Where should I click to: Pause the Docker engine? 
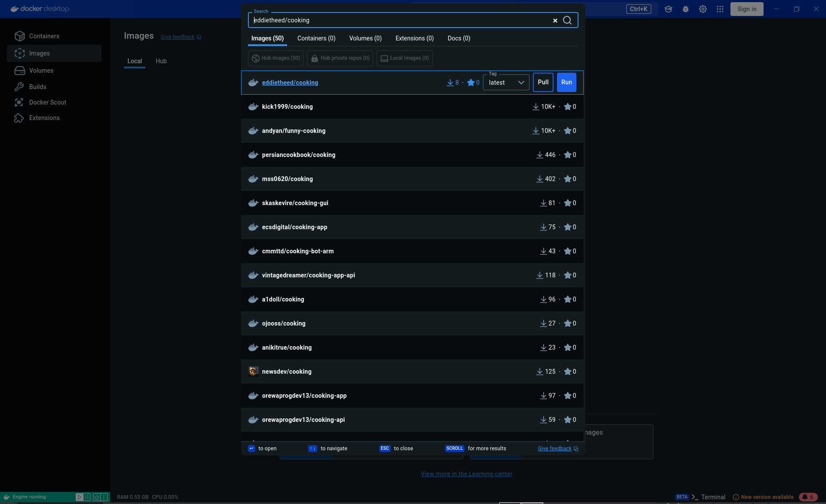(87, 497)
